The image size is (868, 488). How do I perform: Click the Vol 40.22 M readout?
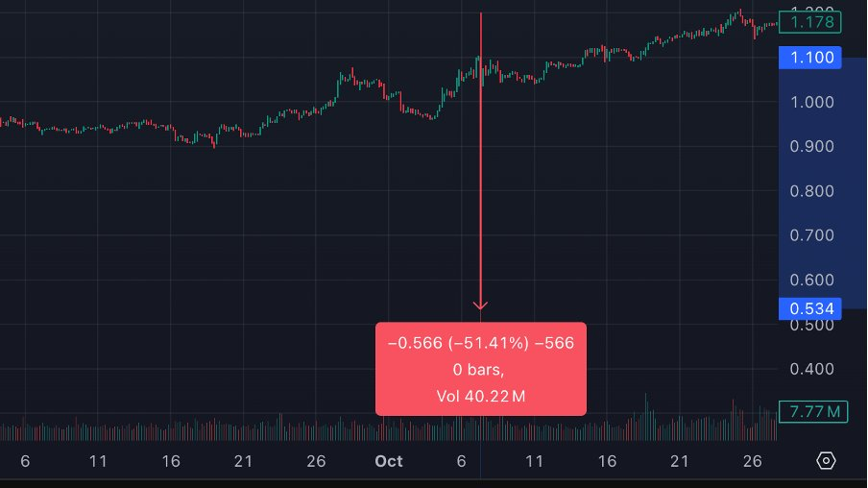point(480,396)
